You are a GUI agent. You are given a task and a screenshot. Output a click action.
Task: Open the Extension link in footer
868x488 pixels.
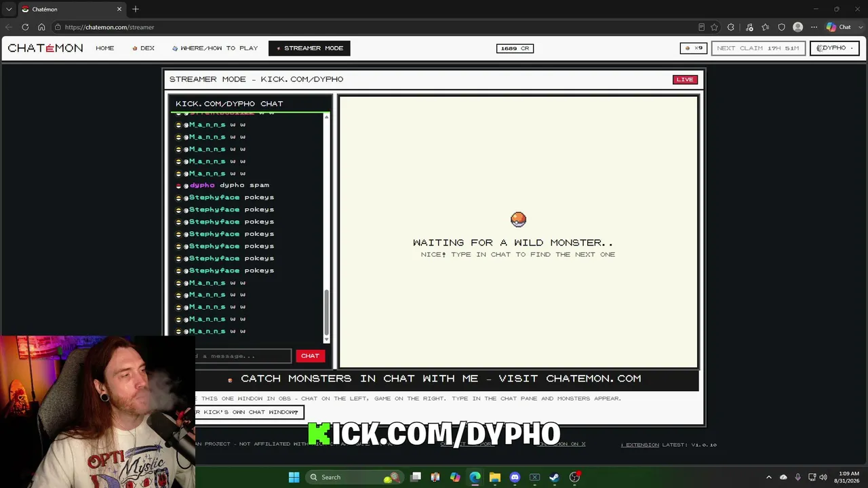[x=640, y=445]
